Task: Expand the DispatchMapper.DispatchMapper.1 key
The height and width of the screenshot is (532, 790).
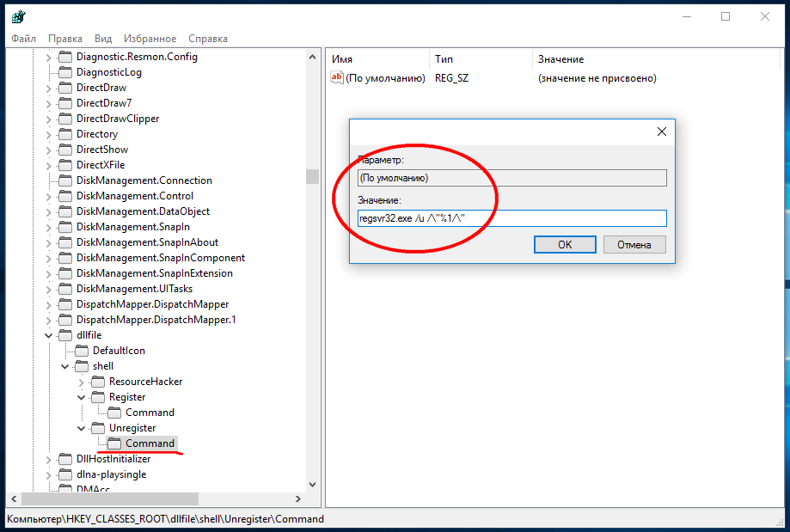Action: (x=48, y=321)
